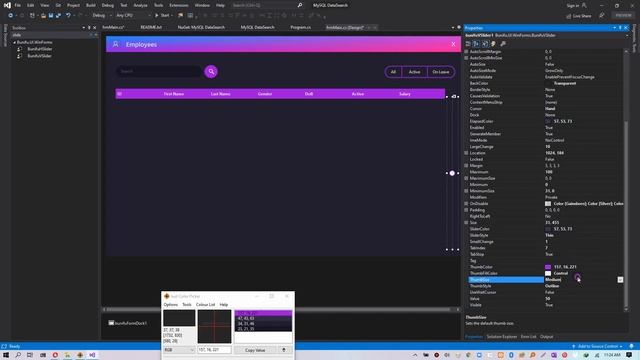
Task: Click the ThumbColor purple swatch
Action: point(548,267)
